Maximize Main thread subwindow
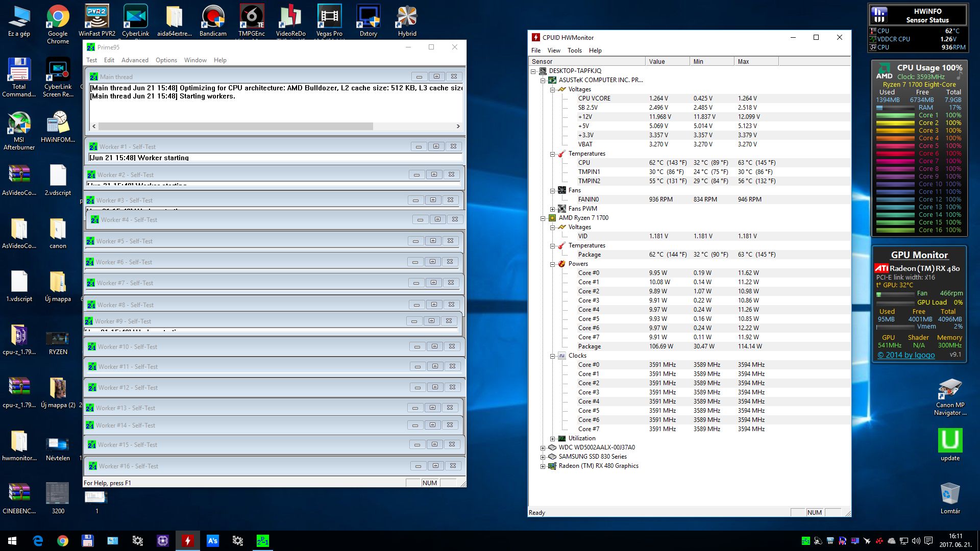The width and height of the screenshot is (980, 551). tap(436, 77)
